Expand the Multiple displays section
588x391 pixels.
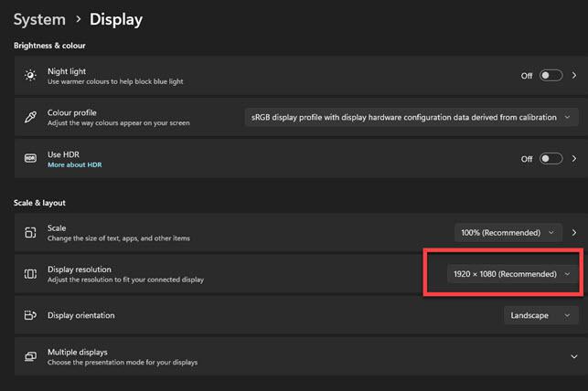pyautogui.click(x=573, y=356)
